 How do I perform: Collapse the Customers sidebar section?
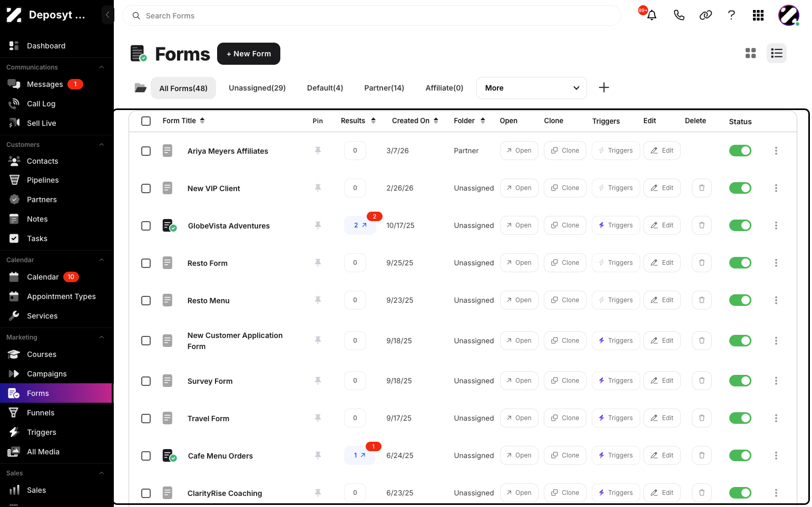point(102,145)
